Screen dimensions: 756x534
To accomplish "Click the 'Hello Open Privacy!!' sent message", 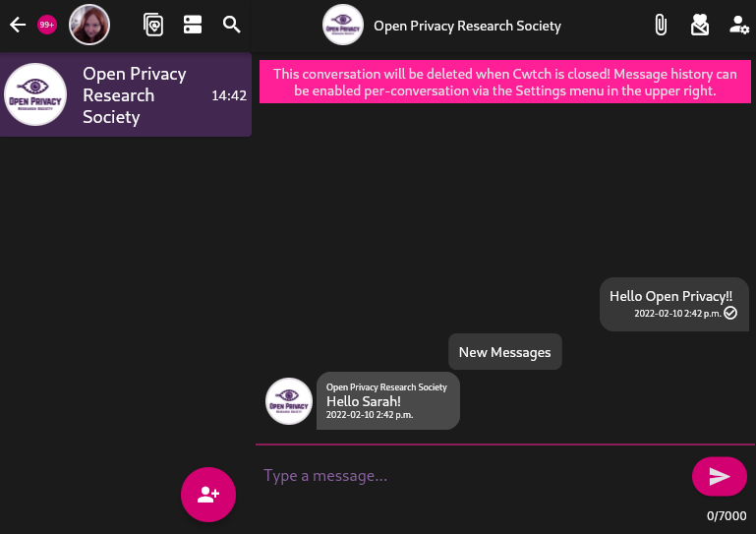I will [x=674, y=305].
